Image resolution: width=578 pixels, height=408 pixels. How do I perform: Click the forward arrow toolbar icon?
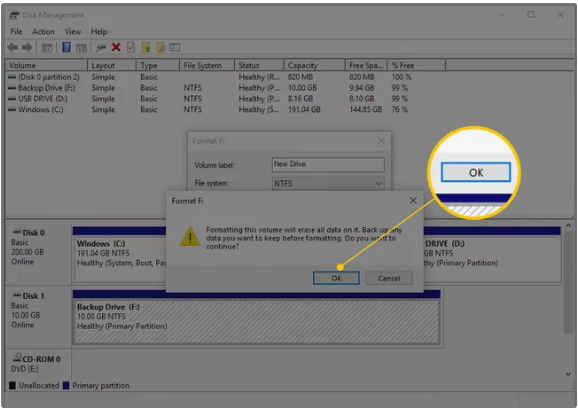click(x=27, y=47)
